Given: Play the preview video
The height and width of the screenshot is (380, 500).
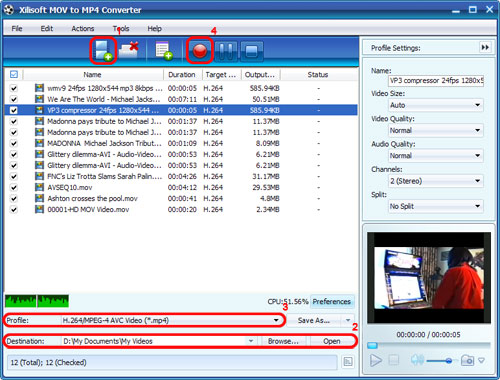Looking at the screenshot, I should click(x=376, y=360).
